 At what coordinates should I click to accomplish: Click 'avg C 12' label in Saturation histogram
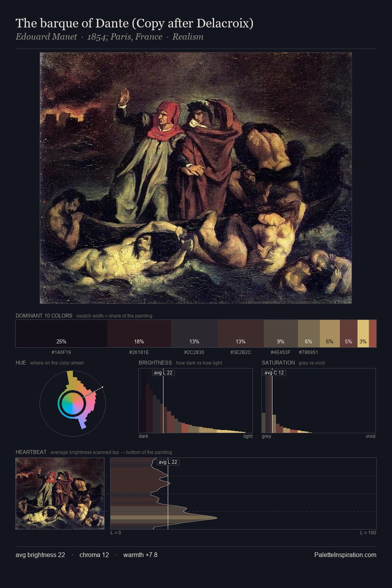tap(274, 372)
